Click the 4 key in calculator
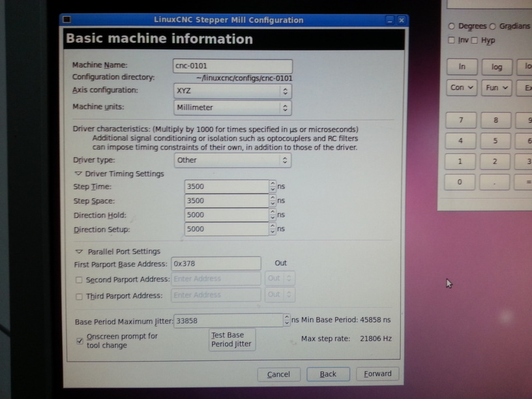The image size is (532, 399). click(x=460, y=141)
